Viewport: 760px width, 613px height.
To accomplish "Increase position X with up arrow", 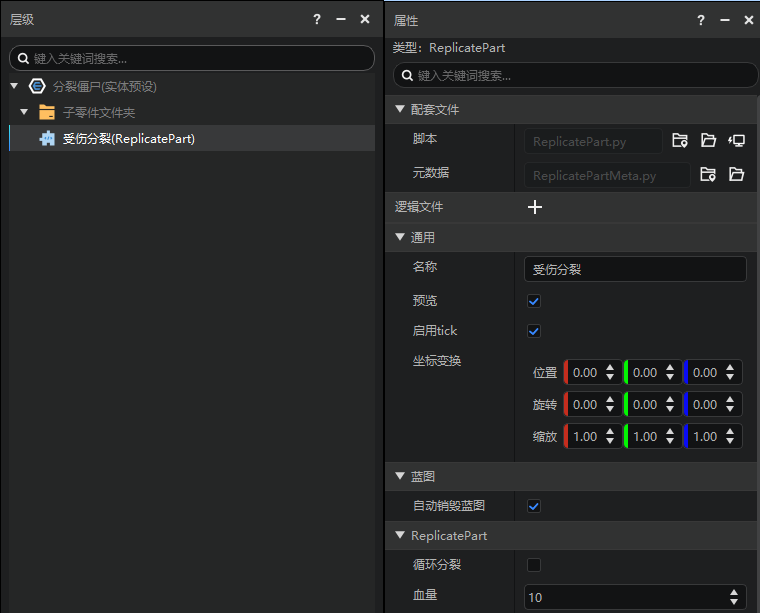I will 610,367.
